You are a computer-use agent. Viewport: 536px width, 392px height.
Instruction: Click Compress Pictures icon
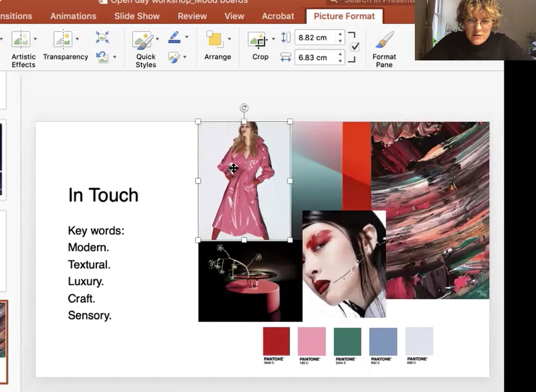pyautogui.click(x=102, y=37)
